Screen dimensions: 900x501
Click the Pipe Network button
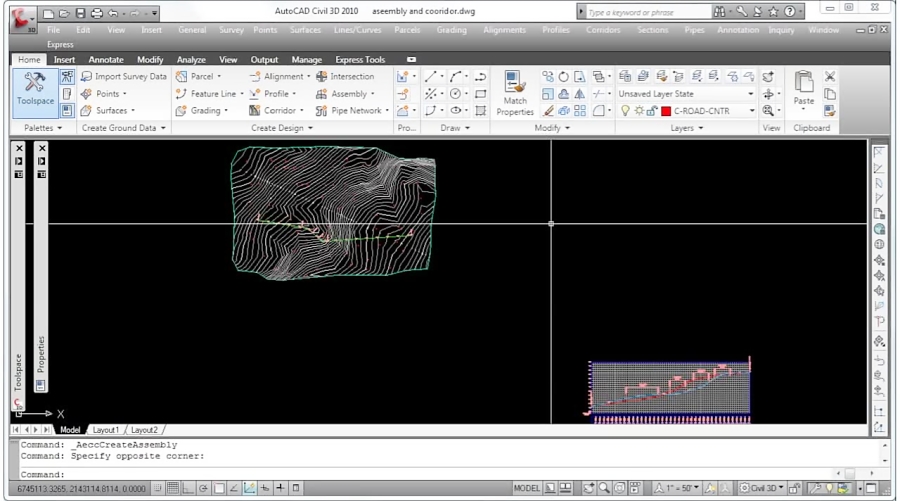352,111
